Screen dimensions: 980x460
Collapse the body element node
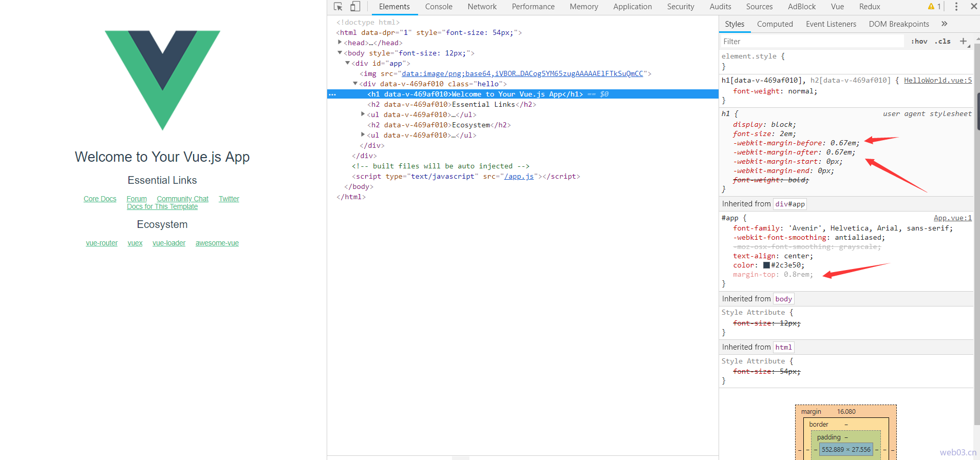coord(340,52)
